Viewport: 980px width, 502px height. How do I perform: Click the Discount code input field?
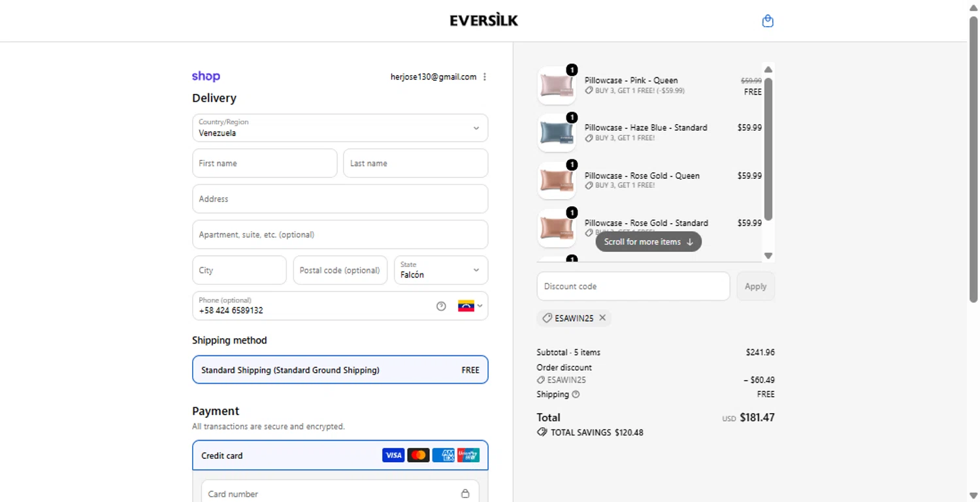[x=633, y=286]
